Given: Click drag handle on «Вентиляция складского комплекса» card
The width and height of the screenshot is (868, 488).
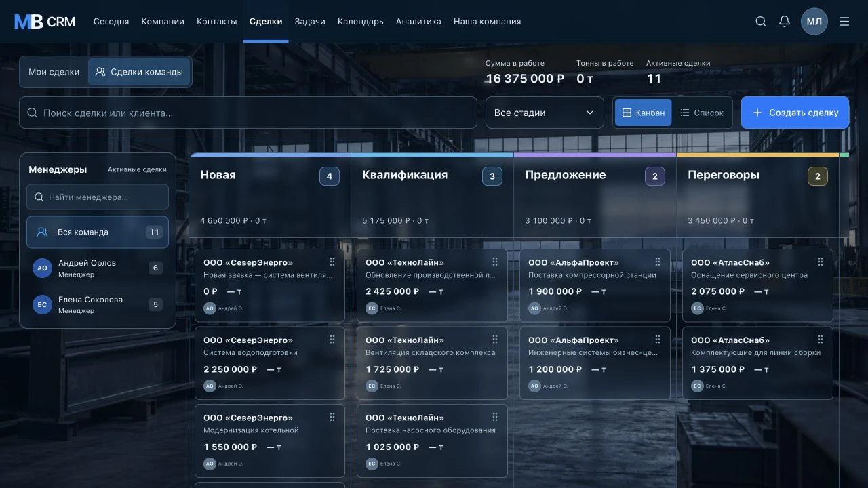Looking at the screenshot, I should click(495, 340).
